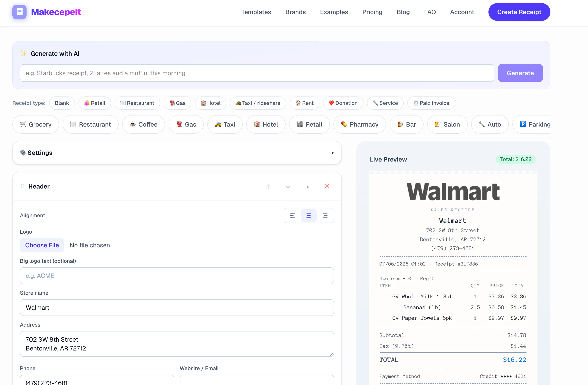The height and width of the screenshot is (385, 588).
Task: Collapse the Header section triangle
Action: 307,187
